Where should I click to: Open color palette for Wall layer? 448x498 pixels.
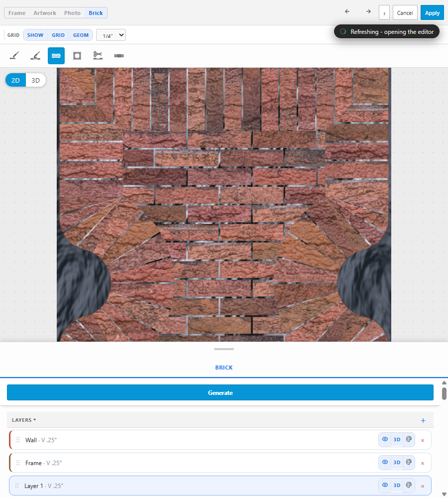(409, 440)
